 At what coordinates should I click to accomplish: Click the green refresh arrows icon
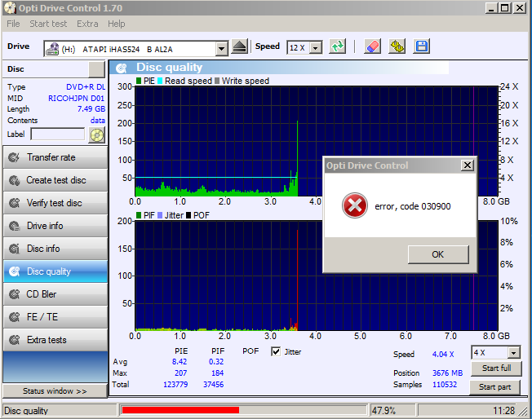338,46
